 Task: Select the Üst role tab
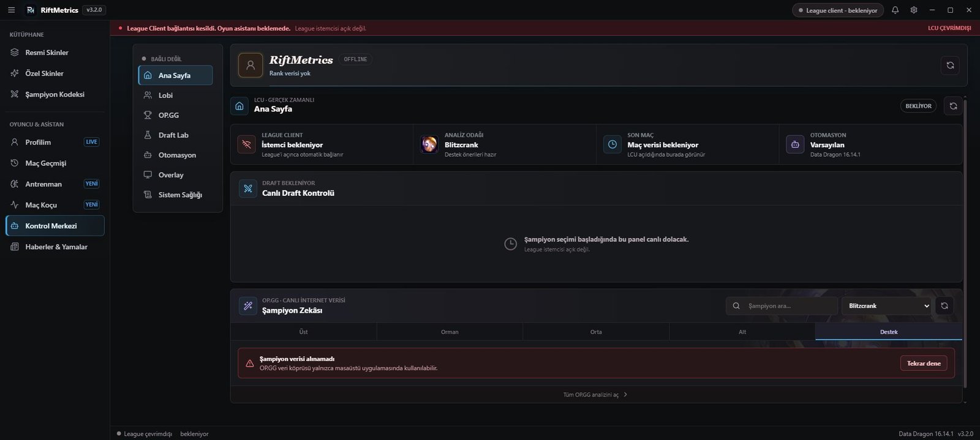coord(303,332)
